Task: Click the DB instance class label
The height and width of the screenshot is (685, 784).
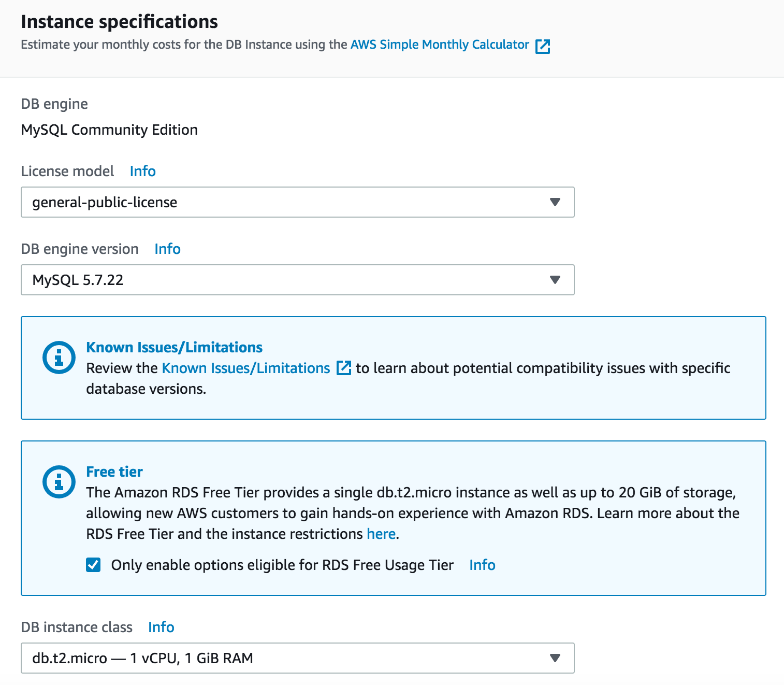Action: [x=77, y=627]
